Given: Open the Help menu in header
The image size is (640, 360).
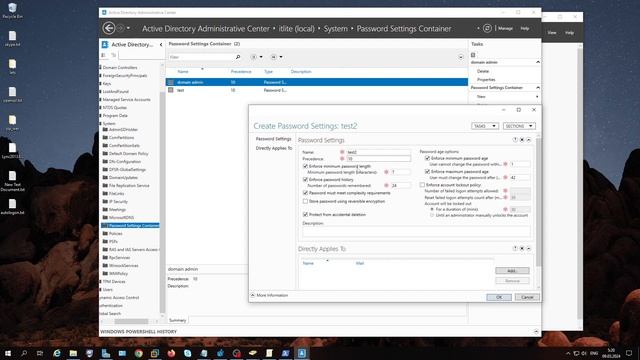Looking at the screenshot, I should [x=524, y=29].
